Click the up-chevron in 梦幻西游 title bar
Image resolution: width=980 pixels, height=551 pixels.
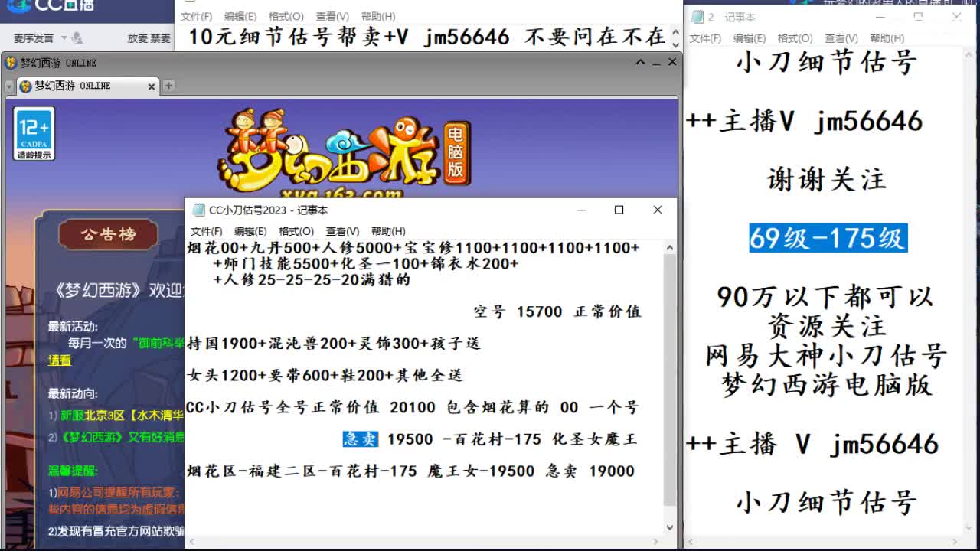pyautogui.click(x=641, y=63)
